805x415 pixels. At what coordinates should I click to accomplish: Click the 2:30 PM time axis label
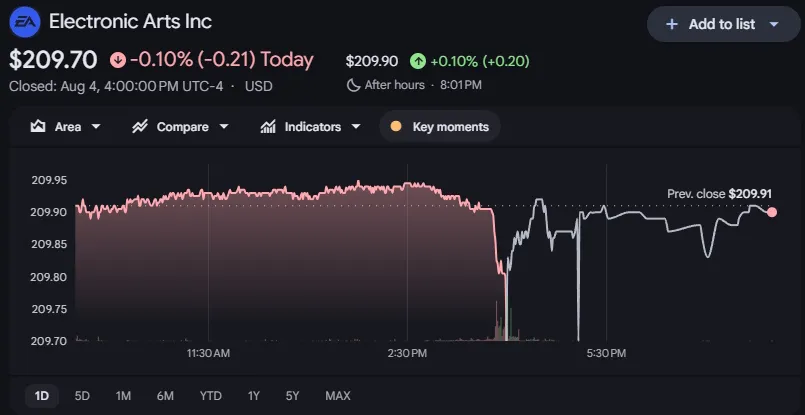(x=407, y=353)
